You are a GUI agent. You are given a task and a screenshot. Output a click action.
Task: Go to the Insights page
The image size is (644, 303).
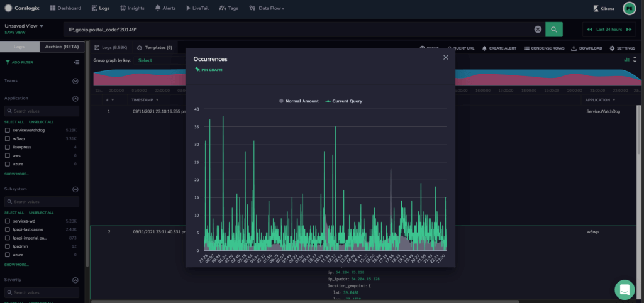point(133,8)
